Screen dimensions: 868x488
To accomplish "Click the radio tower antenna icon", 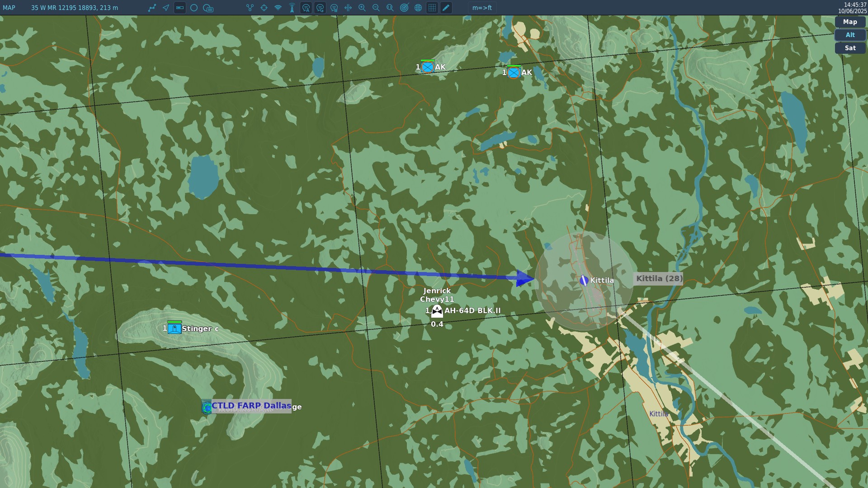I will 292,8.
